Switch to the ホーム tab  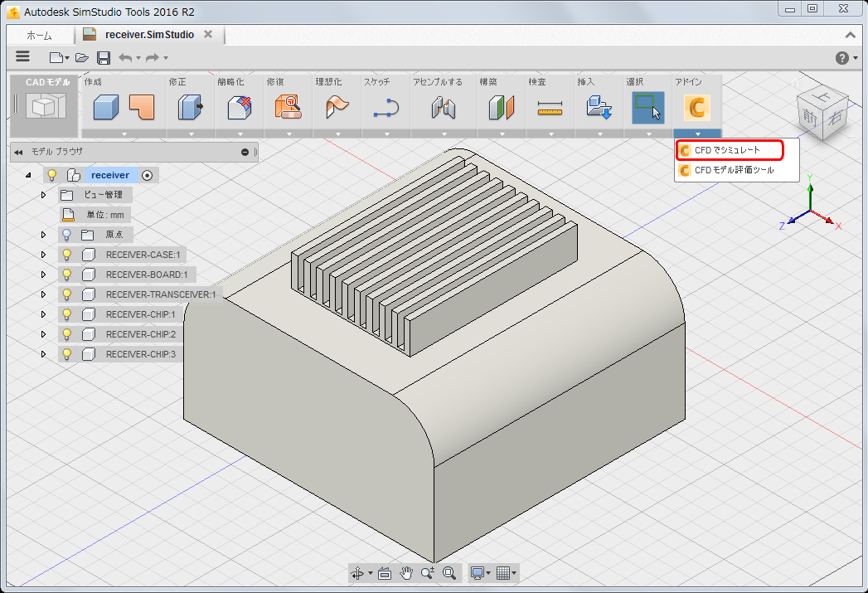39,35
